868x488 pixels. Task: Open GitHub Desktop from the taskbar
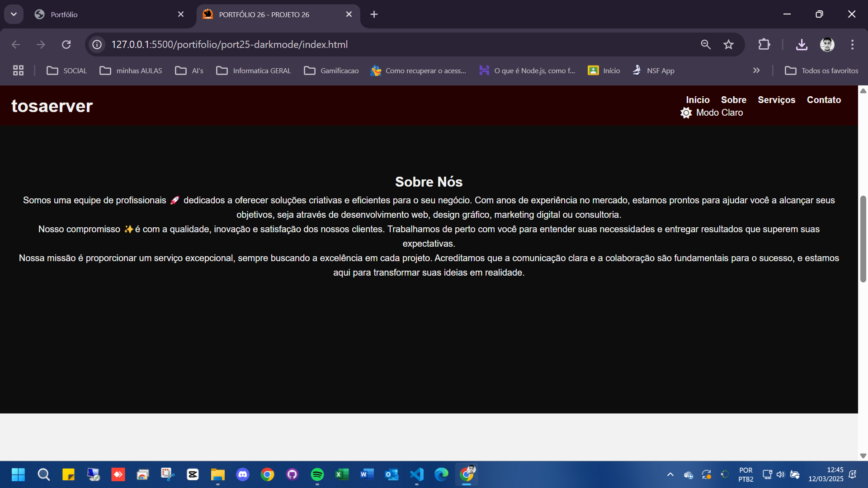(x=292, y=474)
